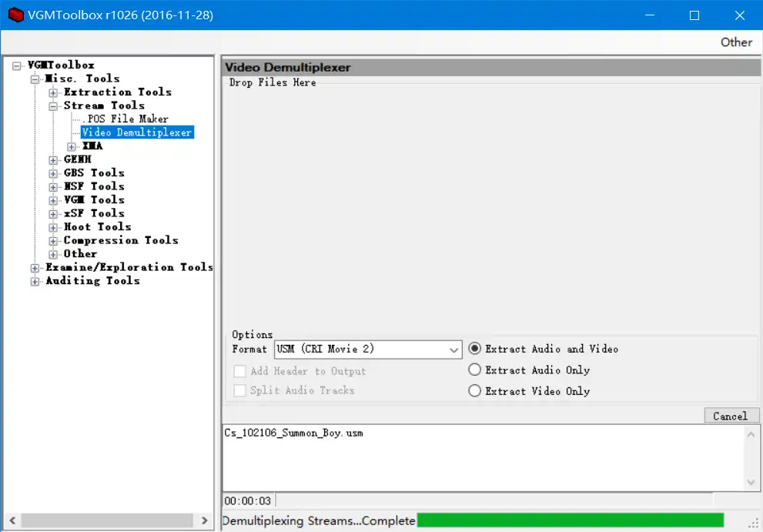Select Extract Video Only option
Image resolution: width=763 pixels, height=532 pixels.
[475, 391]
